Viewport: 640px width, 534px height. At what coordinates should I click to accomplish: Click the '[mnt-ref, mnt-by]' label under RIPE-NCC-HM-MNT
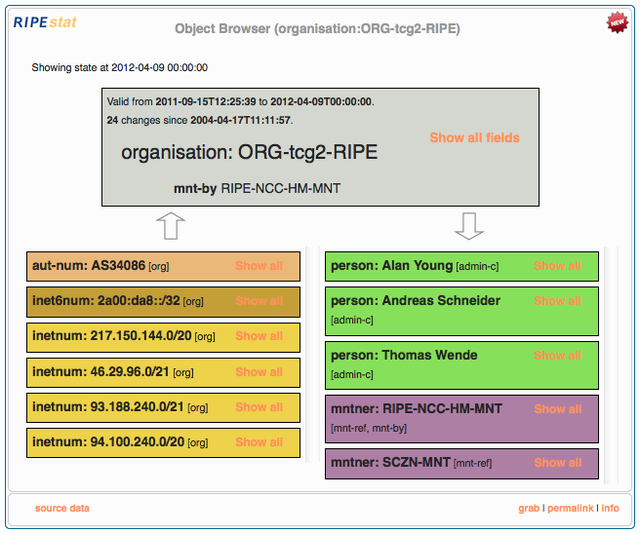click(369, 428)
